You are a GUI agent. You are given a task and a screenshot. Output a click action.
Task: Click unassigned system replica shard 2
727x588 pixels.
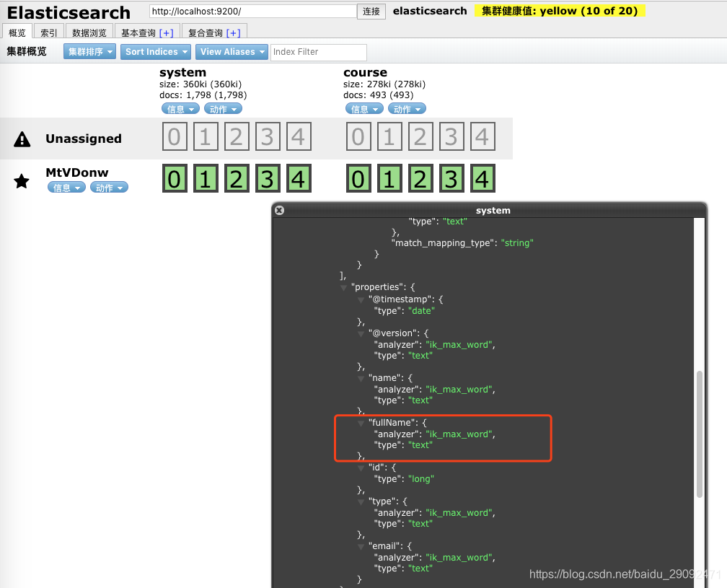coord(237,136)
